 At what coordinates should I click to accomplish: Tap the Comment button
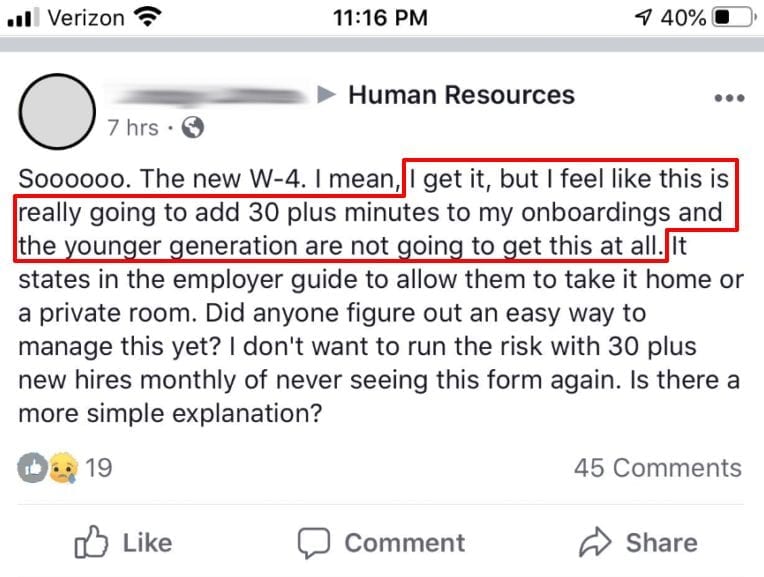(382, 542)
